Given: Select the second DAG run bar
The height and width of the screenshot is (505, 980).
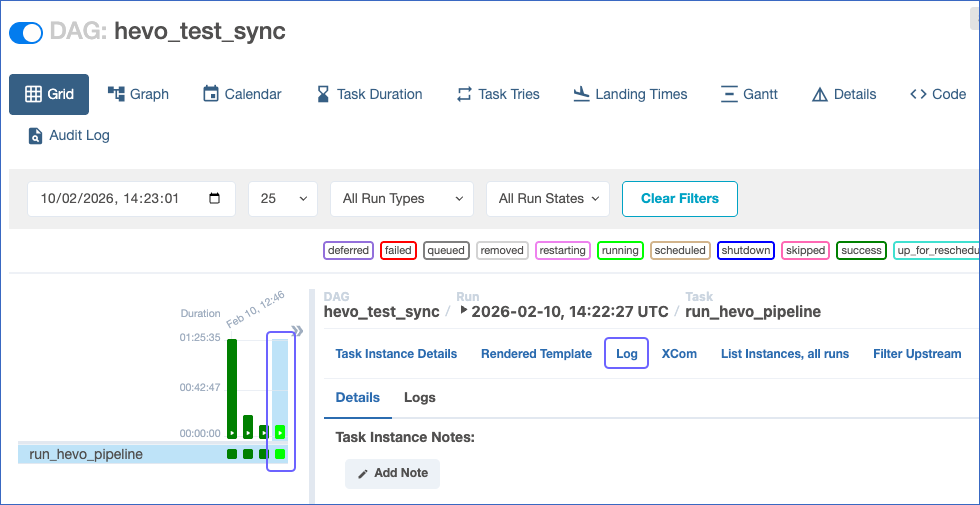Looking at the screenshot, I should coord(248,427).
